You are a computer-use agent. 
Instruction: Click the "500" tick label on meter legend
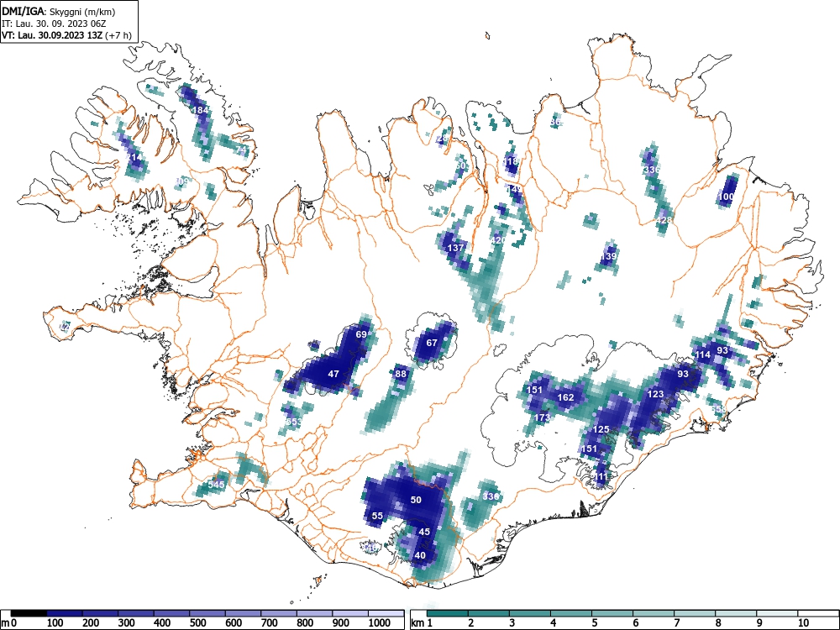[x=197, y=623]
